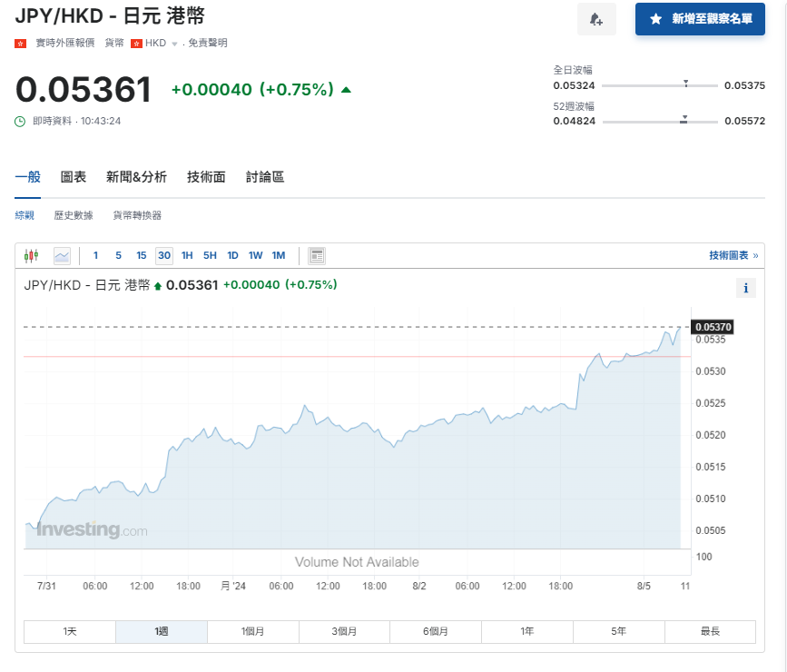Switch to line chart view icon
Viewport: 787px width, 672px height.
(x=62, y=255)
